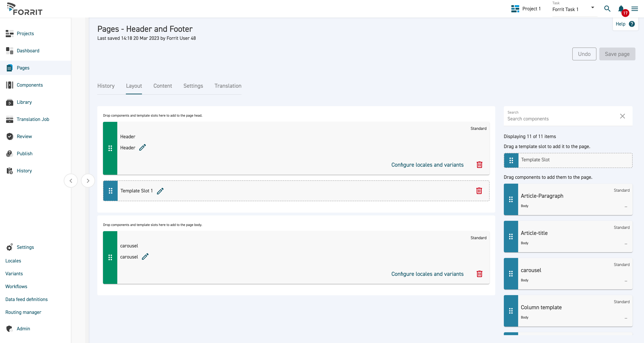Open the Dashboard sidebar icon
The image size is (644, 343).
(x=9, y=51)
